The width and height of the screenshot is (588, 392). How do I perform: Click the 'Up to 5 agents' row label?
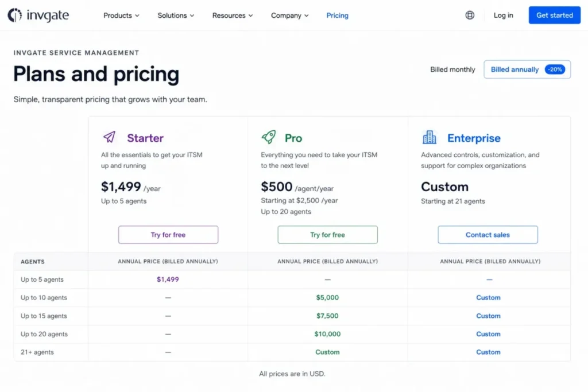click(x=42, y=280)
